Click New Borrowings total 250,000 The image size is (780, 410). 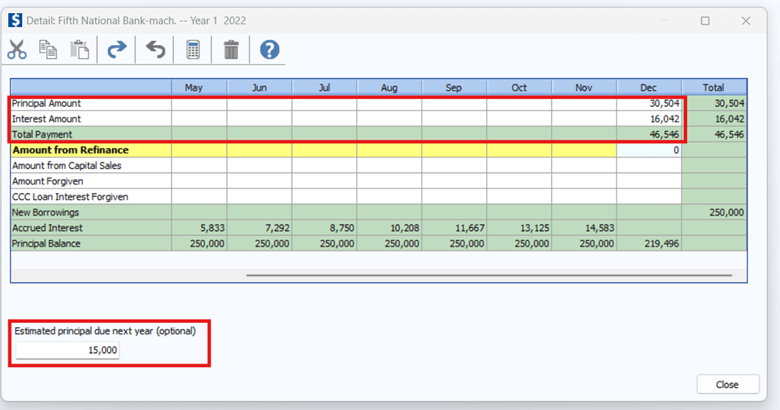714,212
